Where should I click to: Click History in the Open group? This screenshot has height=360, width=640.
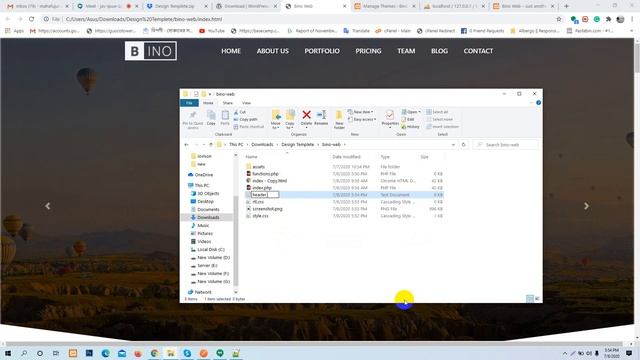[x=411, y=127]
